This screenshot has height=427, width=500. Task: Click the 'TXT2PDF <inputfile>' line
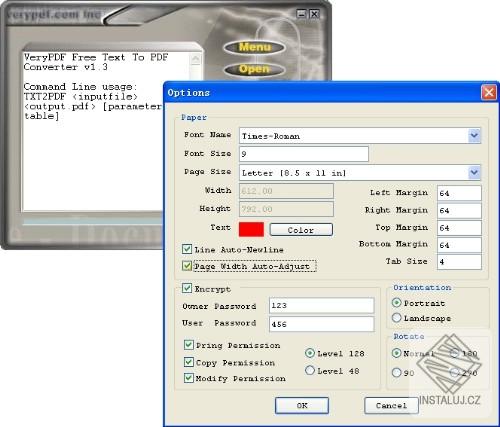[x=80, y=97]
